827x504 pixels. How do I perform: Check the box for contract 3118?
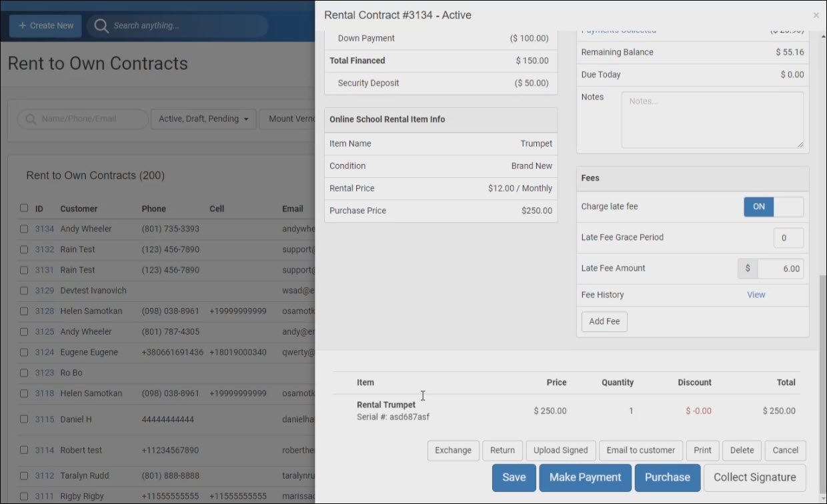coord(24,393)
